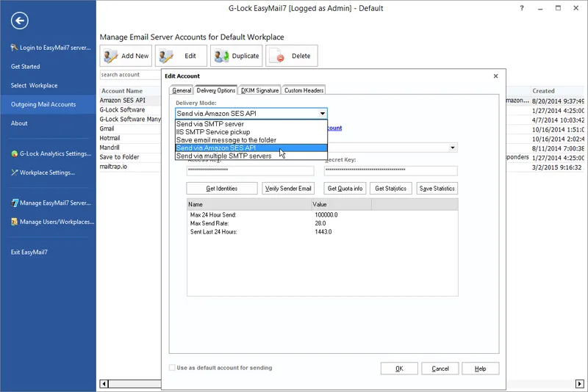Select the Amazon SES API account row
Viewport: 588px width, 392px height.
[130, 101]
